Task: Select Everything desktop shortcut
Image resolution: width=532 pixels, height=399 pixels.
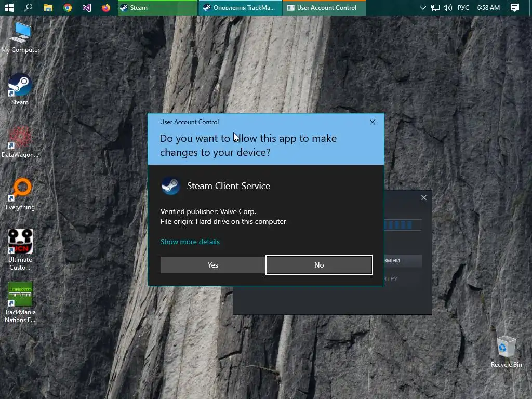Action: coord(20,194)
